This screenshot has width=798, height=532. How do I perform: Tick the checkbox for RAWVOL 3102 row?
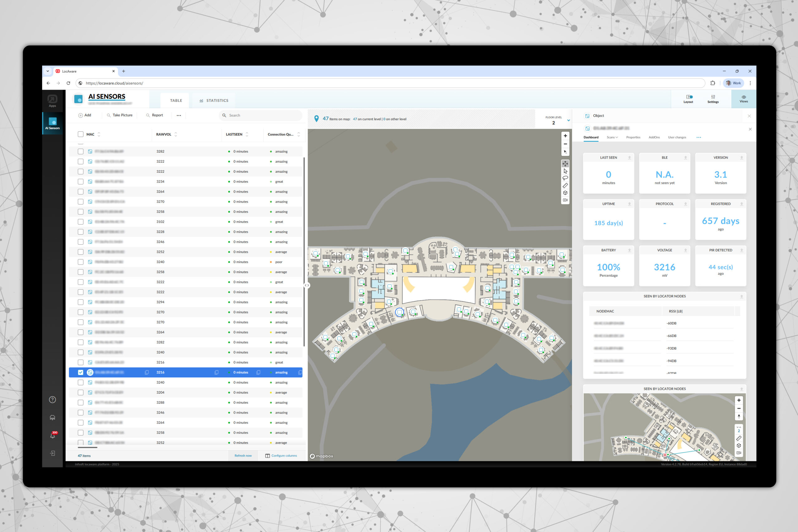point(80,222)
